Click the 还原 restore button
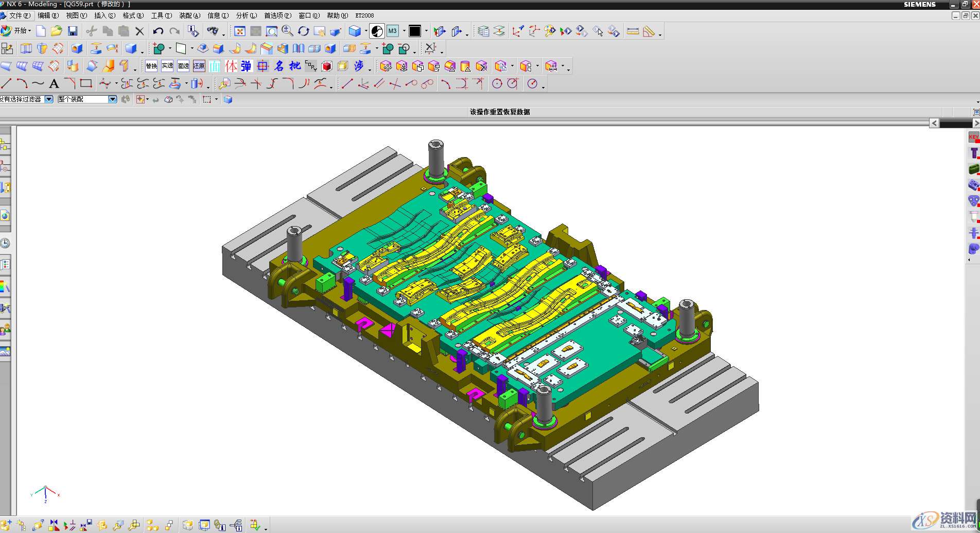 (199, 66)
